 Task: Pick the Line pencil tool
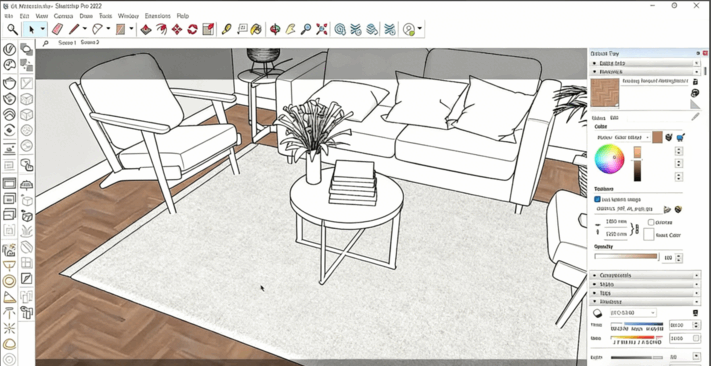[x=74, y=29]
